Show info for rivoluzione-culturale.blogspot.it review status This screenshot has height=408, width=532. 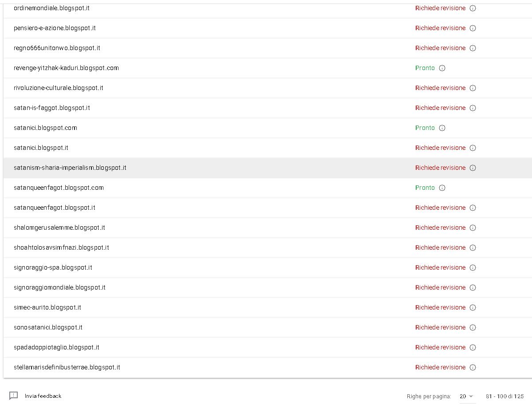473,88
